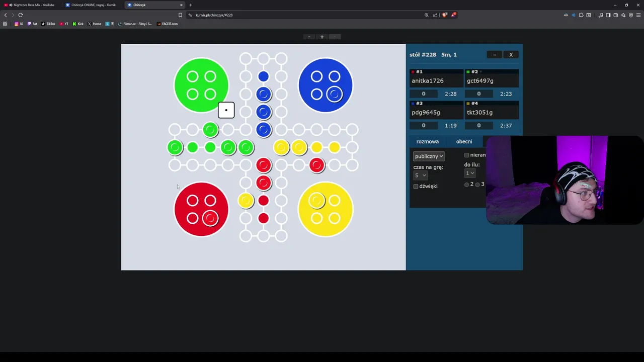This screenshot has height=362, width=644.
Task: Open the media music note icon
Action: [600, 15]
